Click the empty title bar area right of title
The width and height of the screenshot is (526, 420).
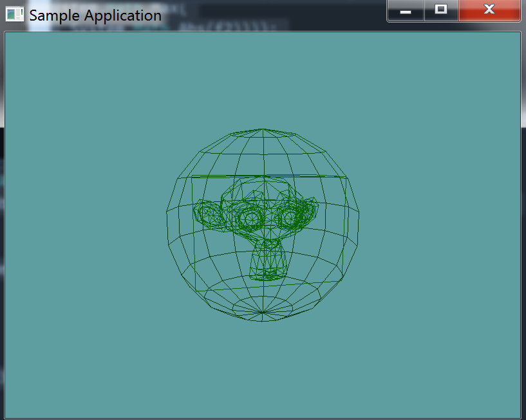[270, 14]
